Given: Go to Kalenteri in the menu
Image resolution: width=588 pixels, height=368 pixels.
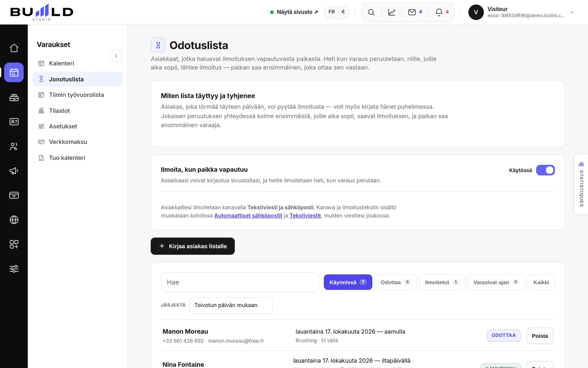Looking at the screenshot, I should 78,63.
